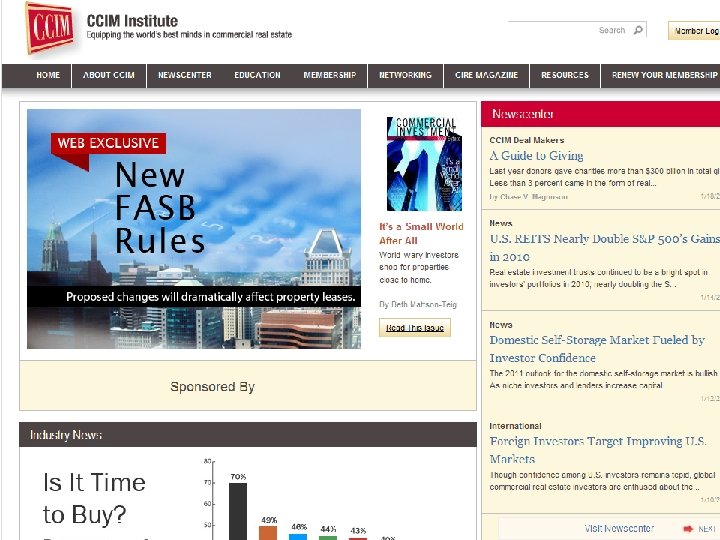Click the CCIM red logo

tap(50, 28)
